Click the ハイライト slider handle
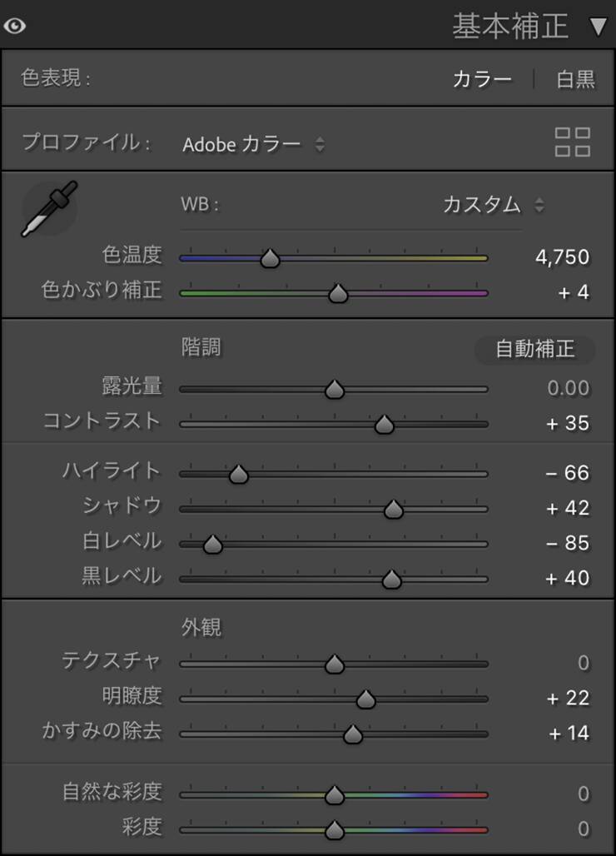The width and height of the screenshot is (616, 856). [239, 475]
